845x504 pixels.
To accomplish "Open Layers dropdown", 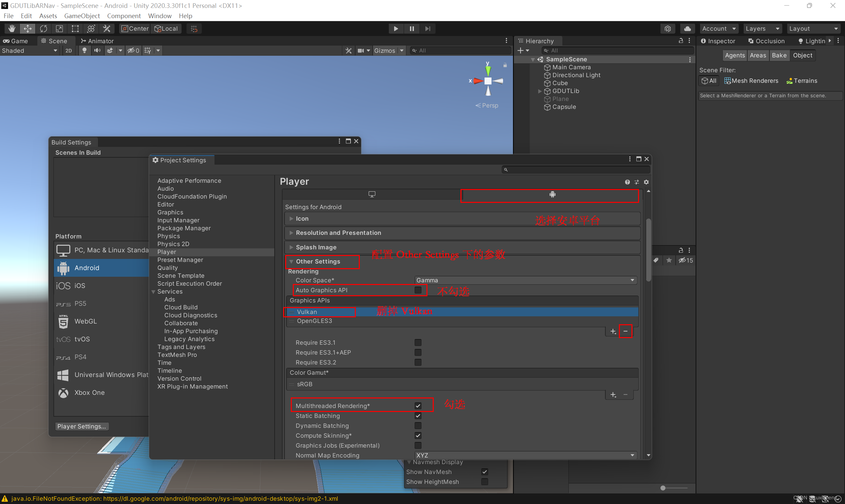I will click(x=762, y=28).
